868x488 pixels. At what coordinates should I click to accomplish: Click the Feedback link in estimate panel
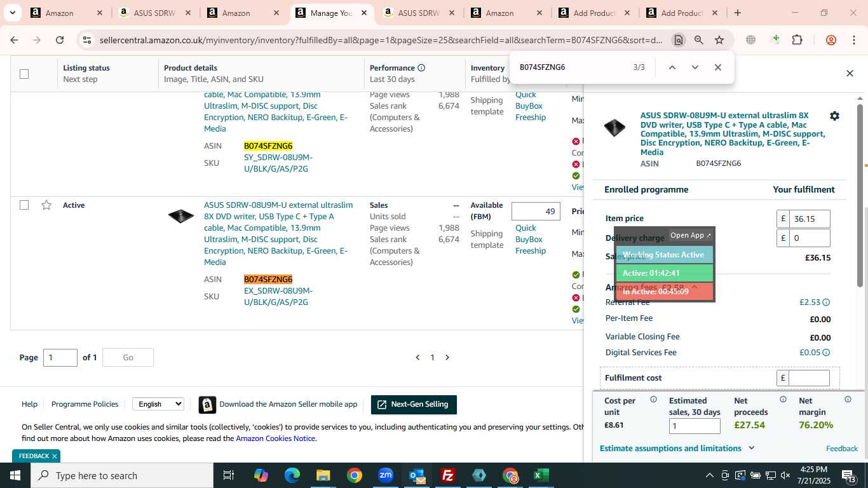click(x=842, y=449)
